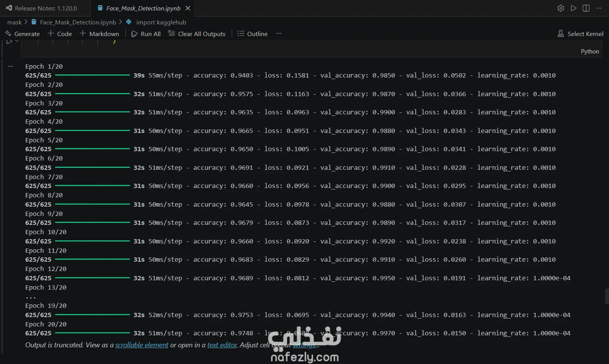Viewport: 609px width, 364px height.
Task: Open the toolbar overflow ellipsis menu
Action: click(x=279, y=34)
